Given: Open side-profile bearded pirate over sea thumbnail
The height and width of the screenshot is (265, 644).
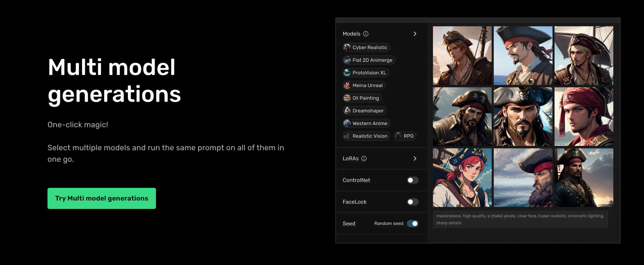Looking at the screenshot, I should (x=523, y=178).
